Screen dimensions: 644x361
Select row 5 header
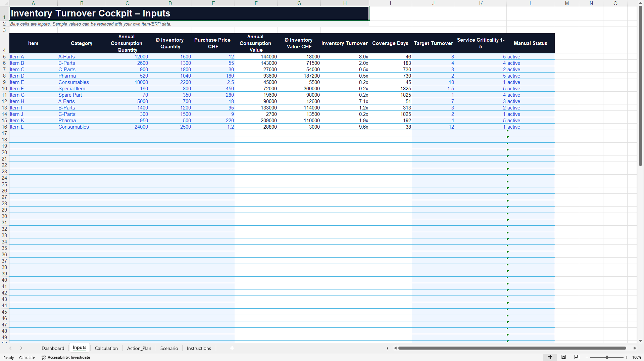click(x=4, y=57)
